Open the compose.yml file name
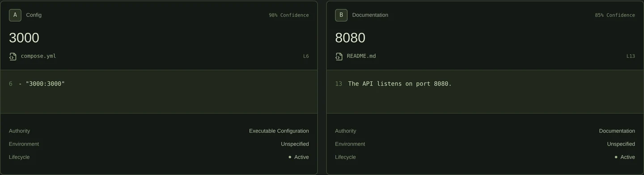644x175 pixels. coord(38,56)
